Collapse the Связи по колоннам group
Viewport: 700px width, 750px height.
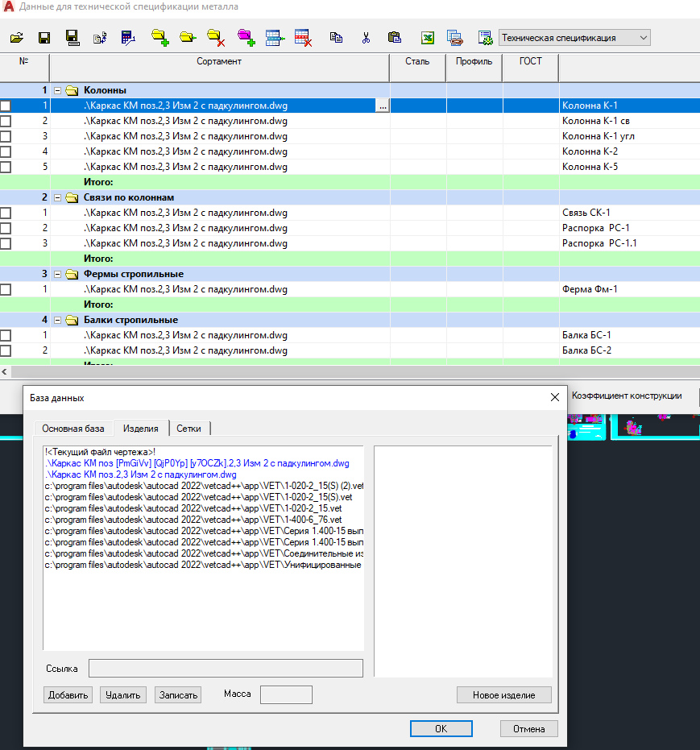(57, 197)
